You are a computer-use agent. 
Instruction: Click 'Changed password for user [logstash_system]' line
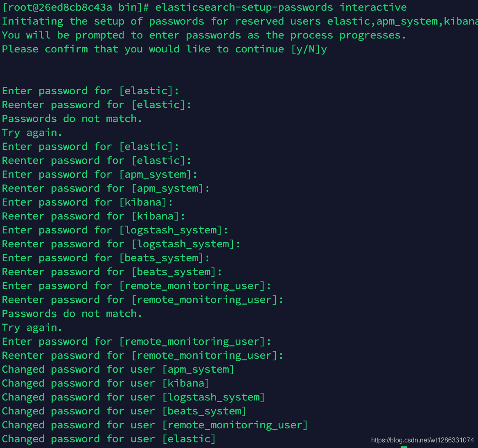133,397
